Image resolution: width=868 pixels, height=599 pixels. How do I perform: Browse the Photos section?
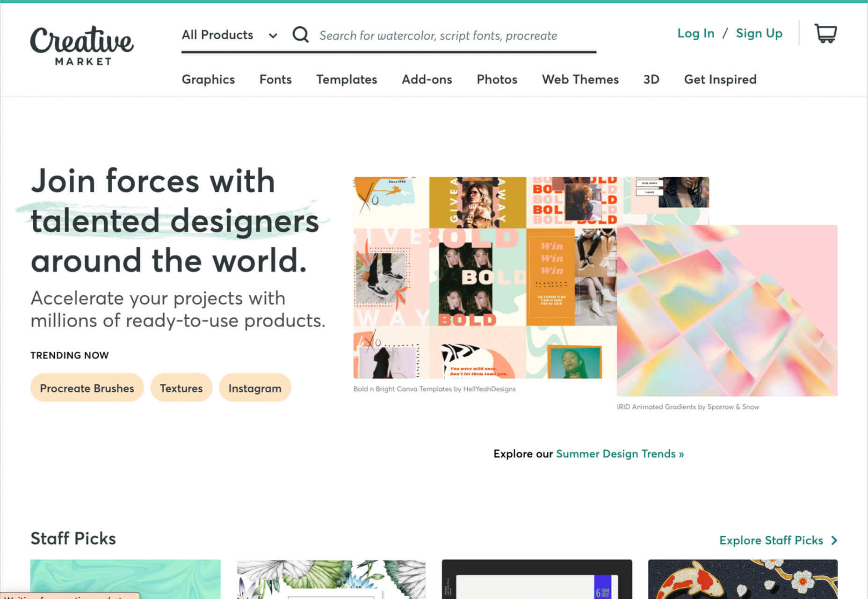(x=497, y=80)
